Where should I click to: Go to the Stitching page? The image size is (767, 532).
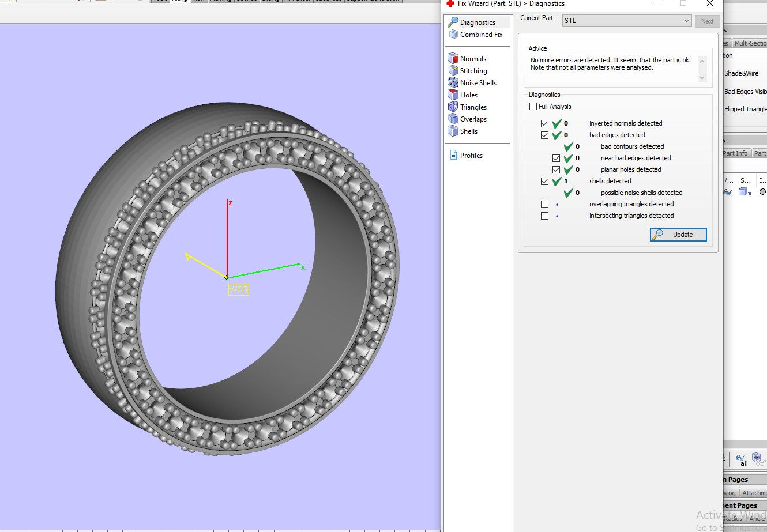pos(473,71)
